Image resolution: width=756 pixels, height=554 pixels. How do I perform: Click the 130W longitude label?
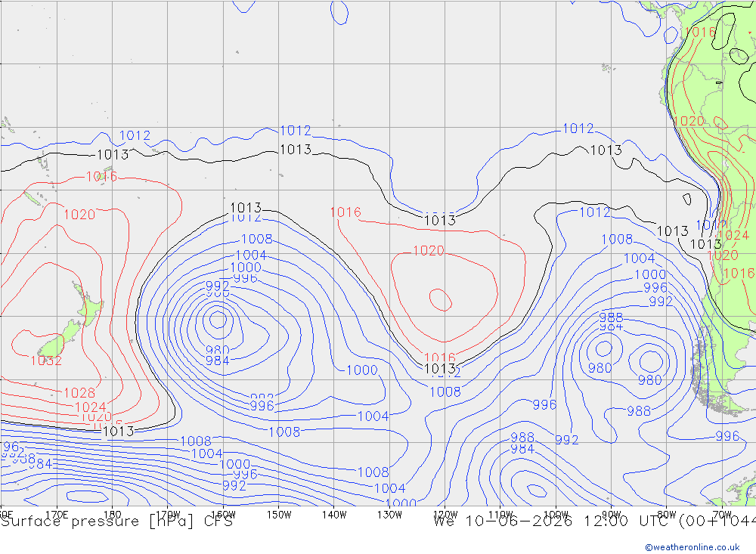389,515
